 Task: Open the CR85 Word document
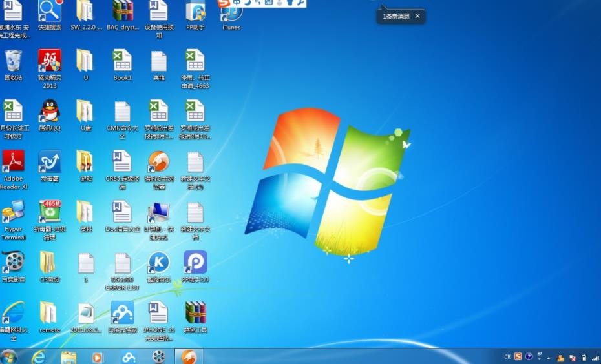click(x=122, y=170)
